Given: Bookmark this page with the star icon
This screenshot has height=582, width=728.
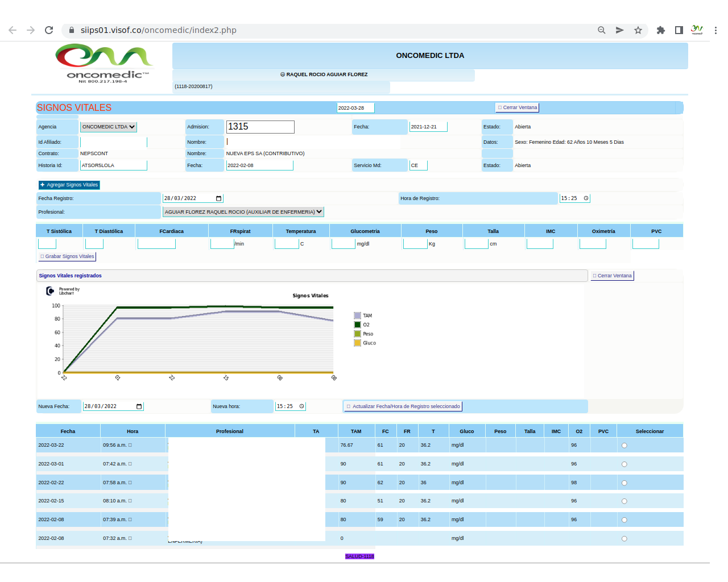Looking at the screenshot, I should 638,30.
